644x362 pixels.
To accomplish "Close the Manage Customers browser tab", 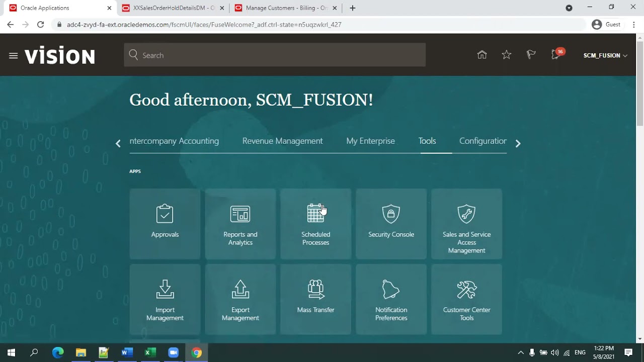I will tap(334, 8).
